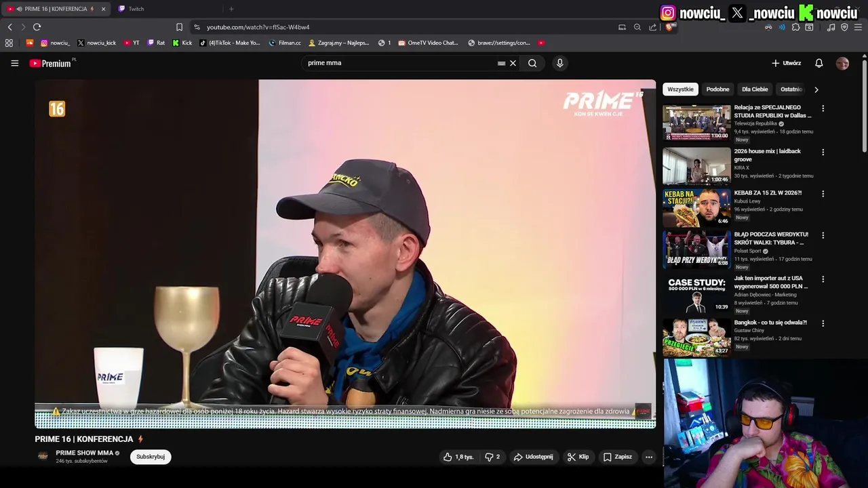Open 'KEBAB ZA 15 ZŁ W 2026?!' thumbnail

point(696,208)
